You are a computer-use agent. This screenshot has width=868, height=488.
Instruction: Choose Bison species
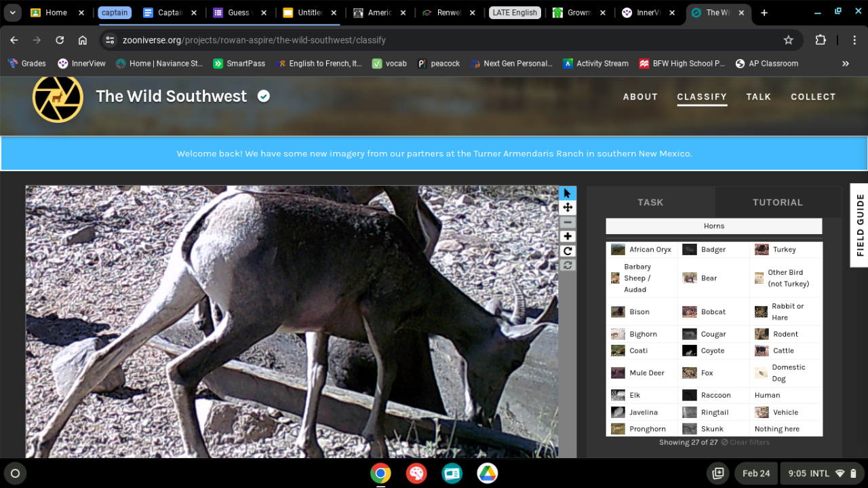(642, 312)
